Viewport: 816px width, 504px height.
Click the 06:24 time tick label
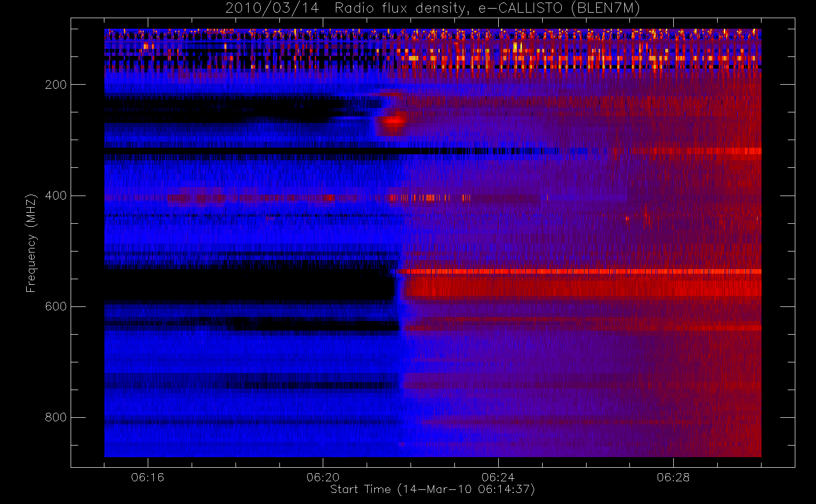pyautogui.click(x=498, y=477)
